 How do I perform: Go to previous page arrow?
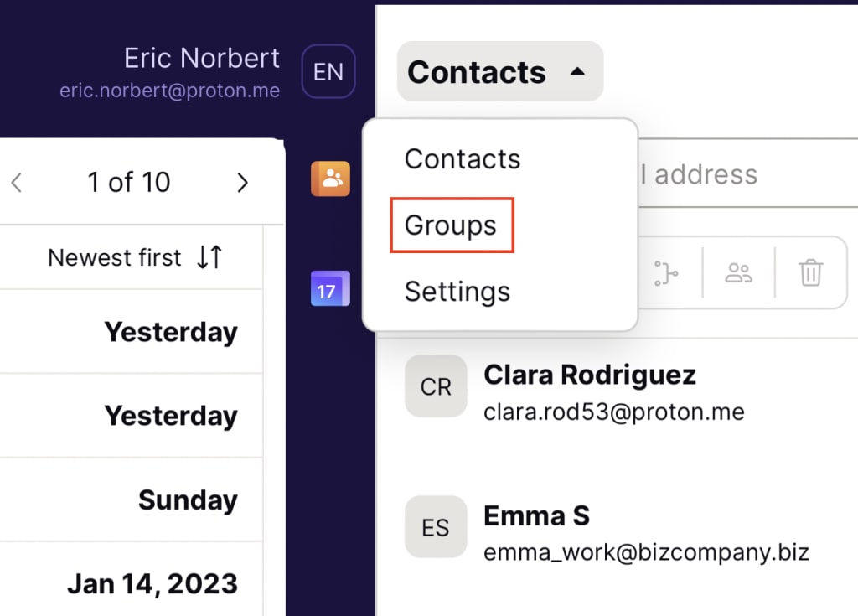[x=17, y=183]
